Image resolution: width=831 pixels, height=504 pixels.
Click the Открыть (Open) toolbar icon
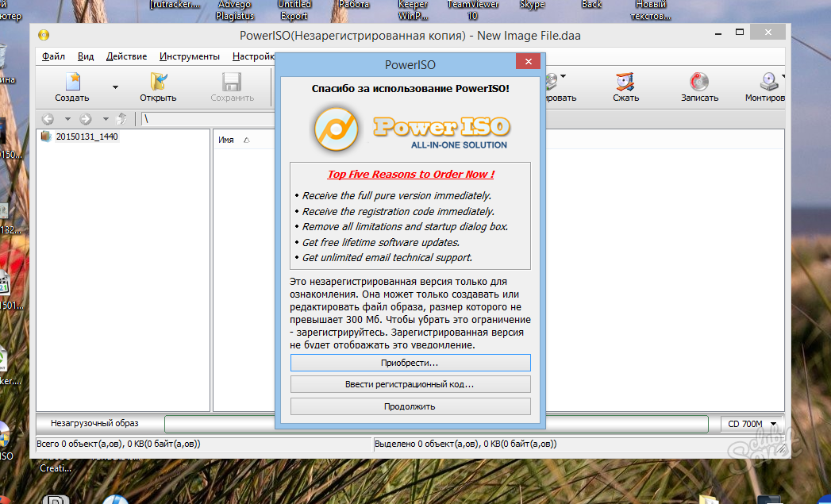coord(158,87)
